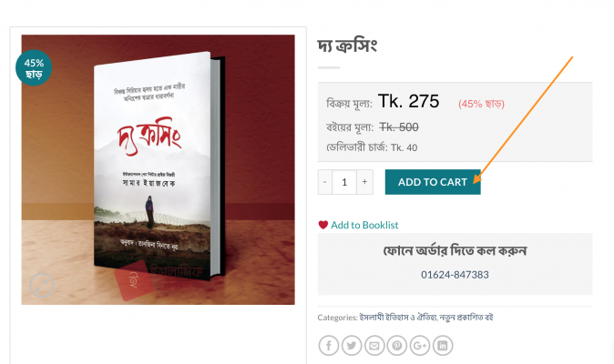Email this book to a friend icon

tap(374, 346)
